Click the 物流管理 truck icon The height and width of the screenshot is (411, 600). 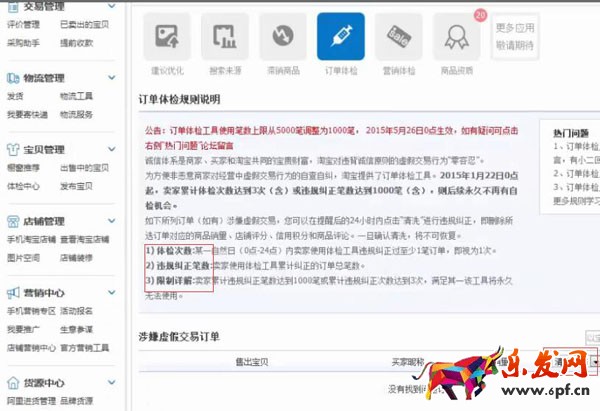[x=13, y=78]
